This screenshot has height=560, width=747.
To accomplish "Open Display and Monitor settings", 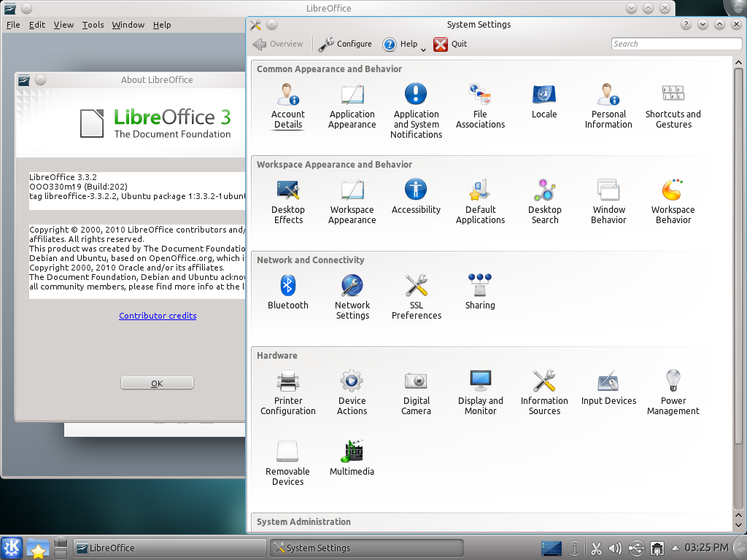I will [x=480, y=392].
